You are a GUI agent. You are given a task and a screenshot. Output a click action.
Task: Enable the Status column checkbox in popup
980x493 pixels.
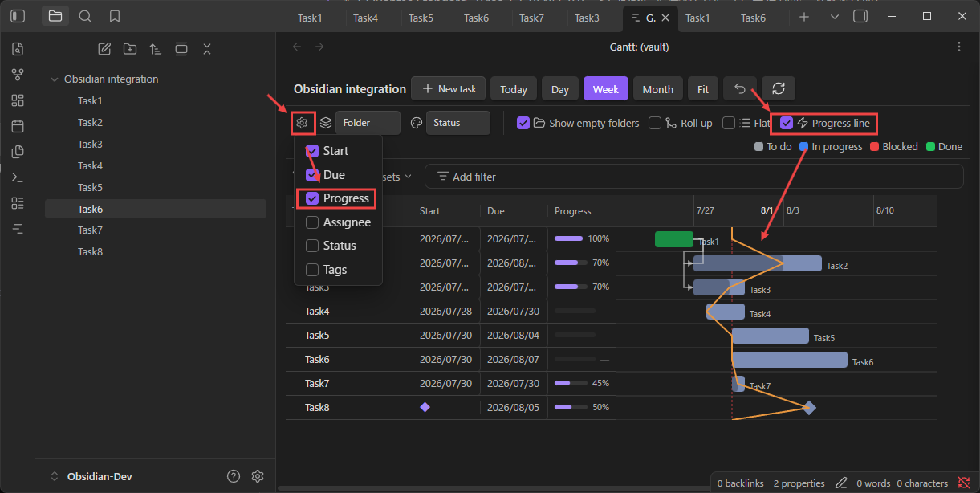(312, 246)
